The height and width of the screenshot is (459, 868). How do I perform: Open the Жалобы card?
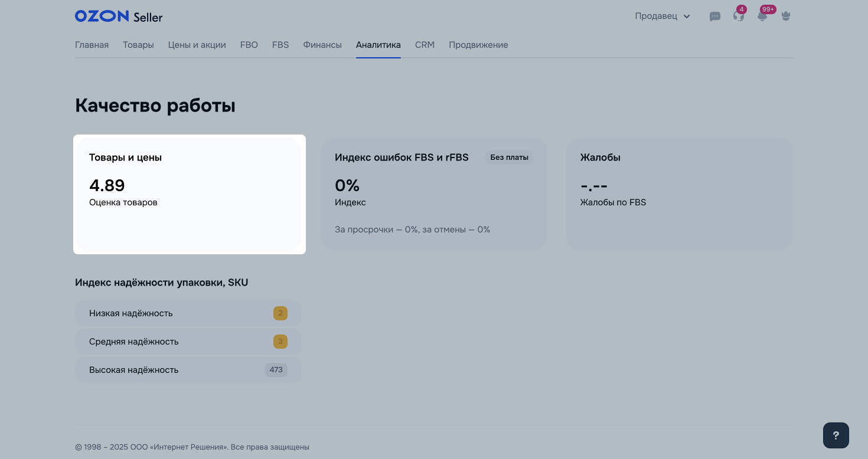tap(679, 194)
